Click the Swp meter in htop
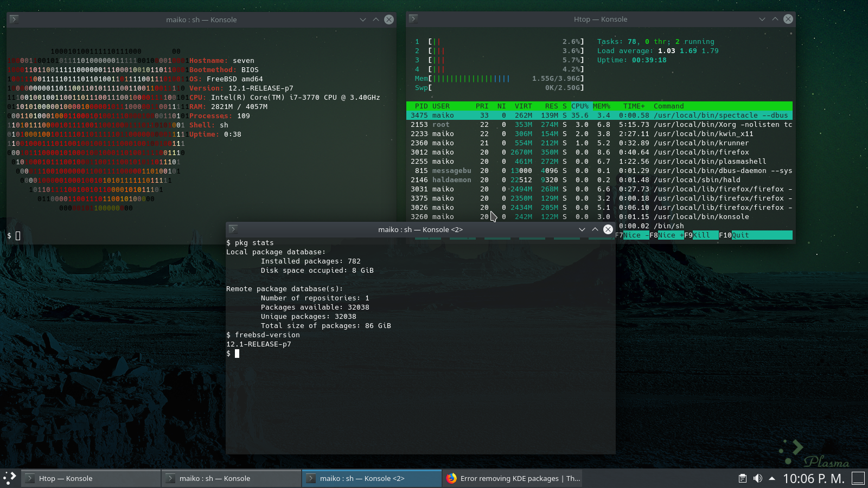The image size is (868, 488). 500,88
